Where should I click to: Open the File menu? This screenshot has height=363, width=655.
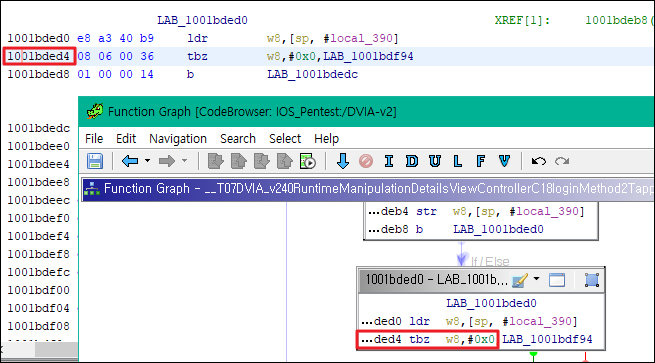pos(94,139)
